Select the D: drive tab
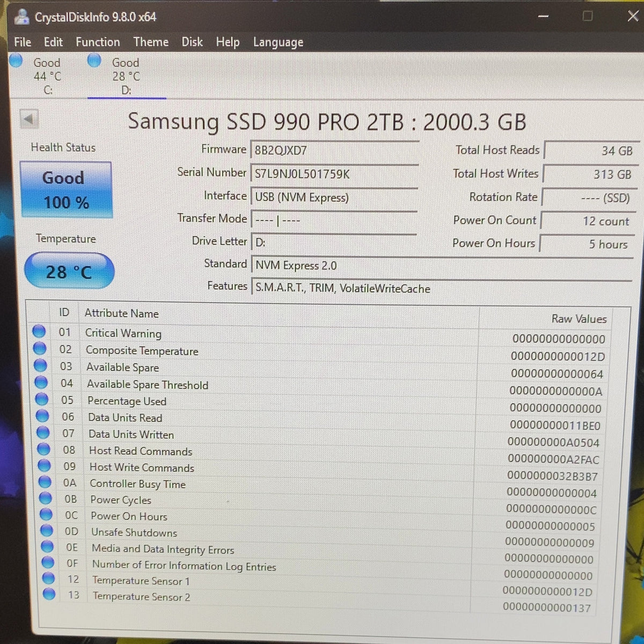The width and height of the screenshot is (644, 644). click(126, 76)
